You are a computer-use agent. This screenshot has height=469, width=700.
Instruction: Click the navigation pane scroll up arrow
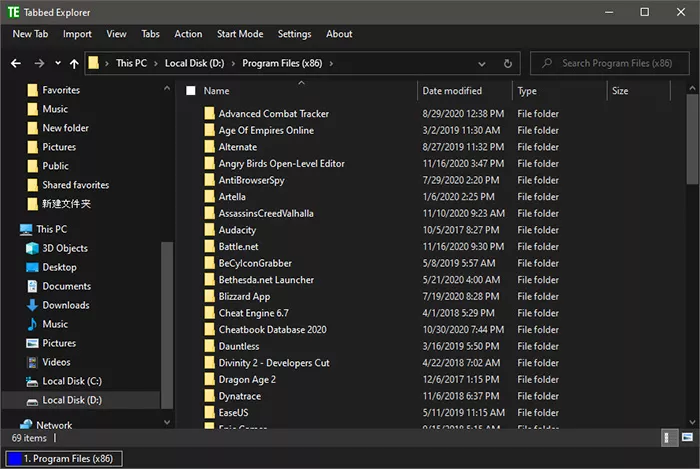167,88
